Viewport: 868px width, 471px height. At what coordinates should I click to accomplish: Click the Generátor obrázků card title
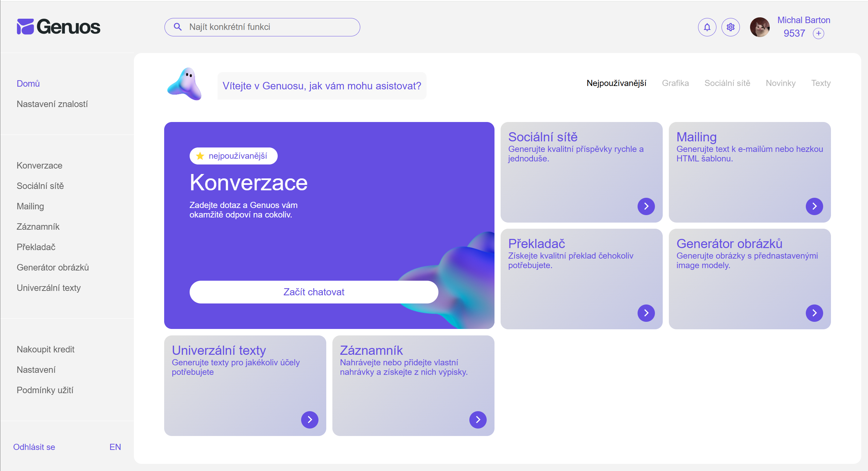tap(729, 244)
